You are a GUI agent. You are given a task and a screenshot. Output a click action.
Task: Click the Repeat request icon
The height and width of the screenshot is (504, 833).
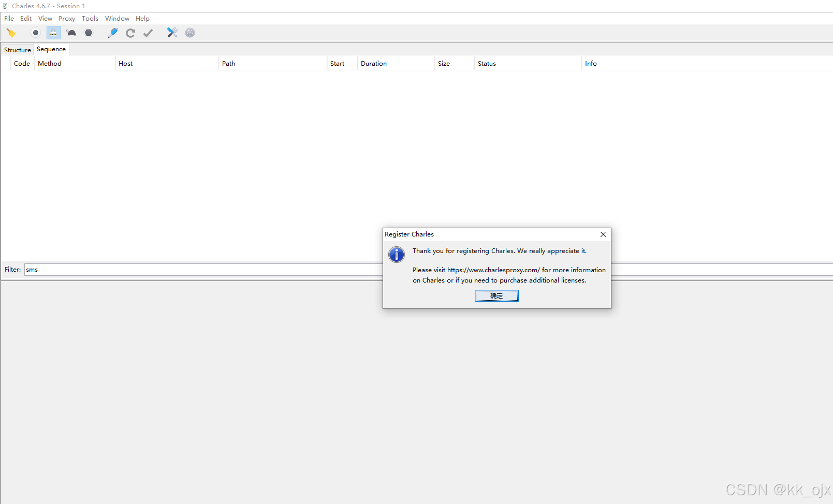[130, 33]
